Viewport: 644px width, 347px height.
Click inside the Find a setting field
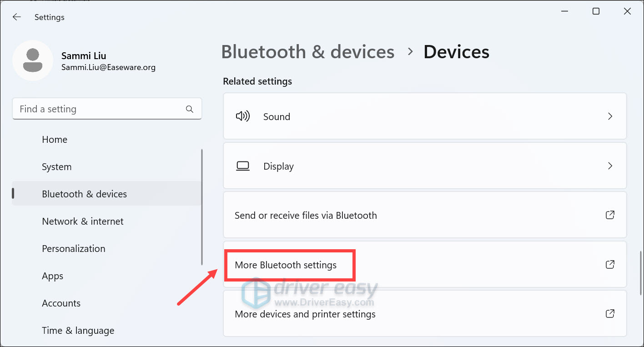tap(91, 109)
